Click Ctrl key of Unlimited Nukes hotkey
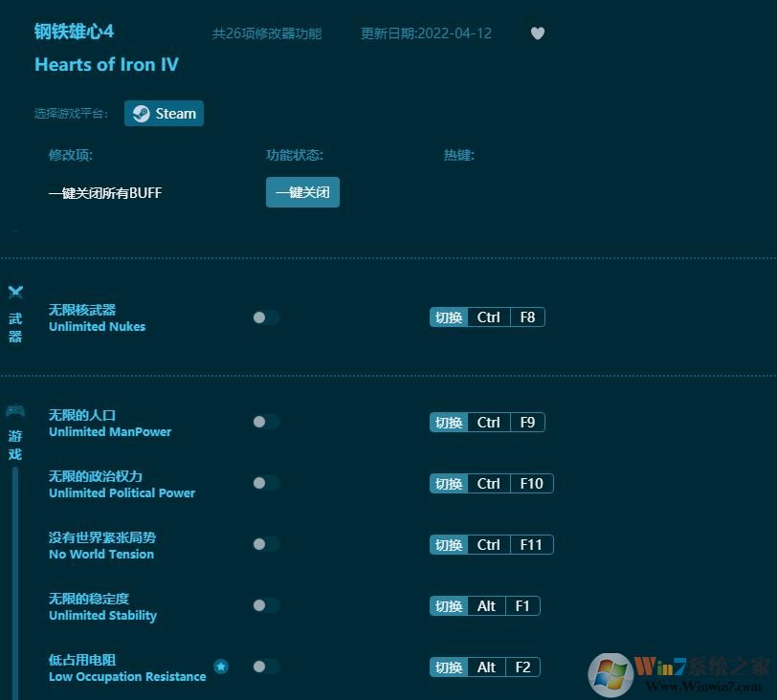Image resolution: width=777 pixels, height=700 pixels. (x=489, y=317)
